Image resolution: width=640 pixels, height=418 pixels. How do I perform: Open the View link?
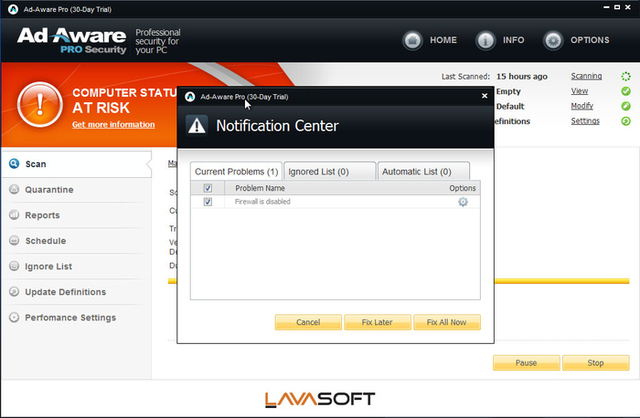(x=579, y=91)
